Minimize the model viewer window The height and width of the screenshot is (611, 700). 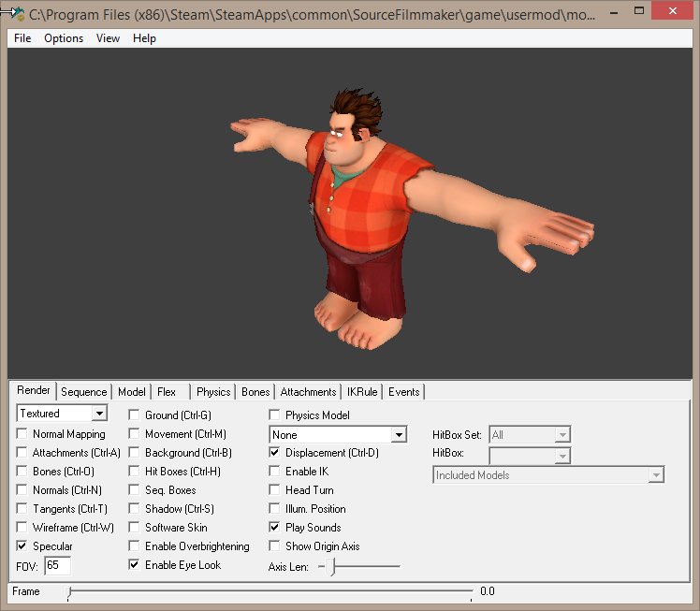pos(614,12)
